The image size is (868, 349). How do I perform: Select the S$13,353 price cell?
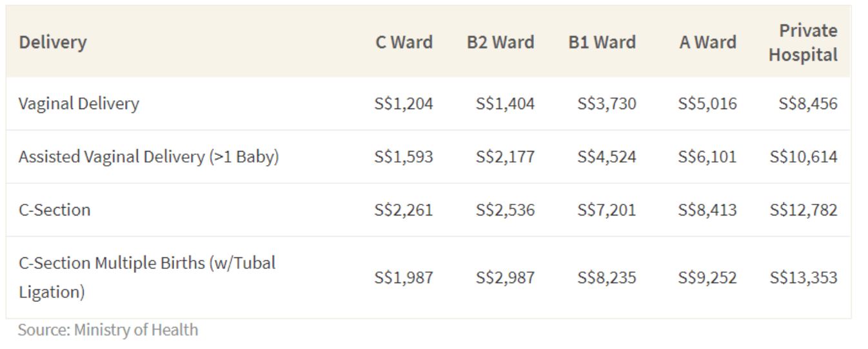804,278
